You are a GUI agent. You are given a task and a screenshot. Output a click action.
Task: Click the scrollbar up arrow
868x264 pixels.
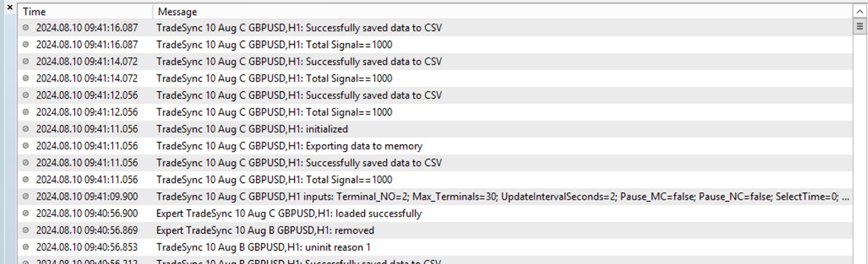click(x=860, y=11)
